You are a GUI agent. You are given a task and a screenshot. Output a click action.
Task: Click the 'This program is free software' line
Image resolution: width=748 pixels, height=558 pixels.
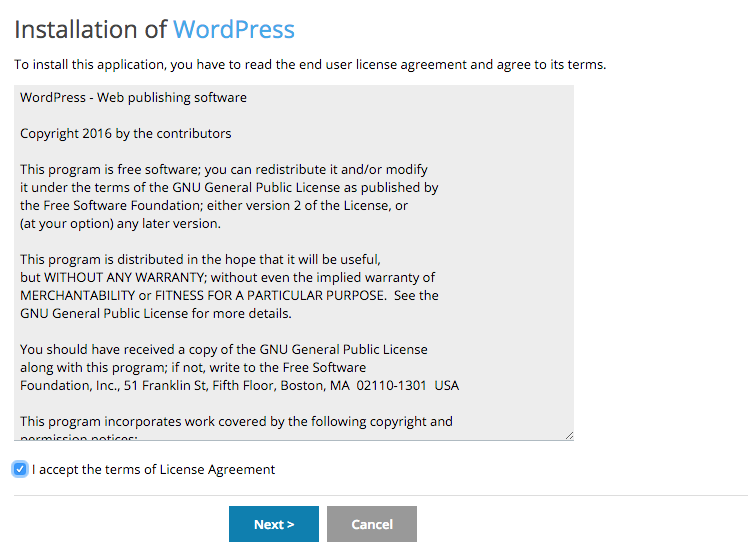(x=224, y=170)
